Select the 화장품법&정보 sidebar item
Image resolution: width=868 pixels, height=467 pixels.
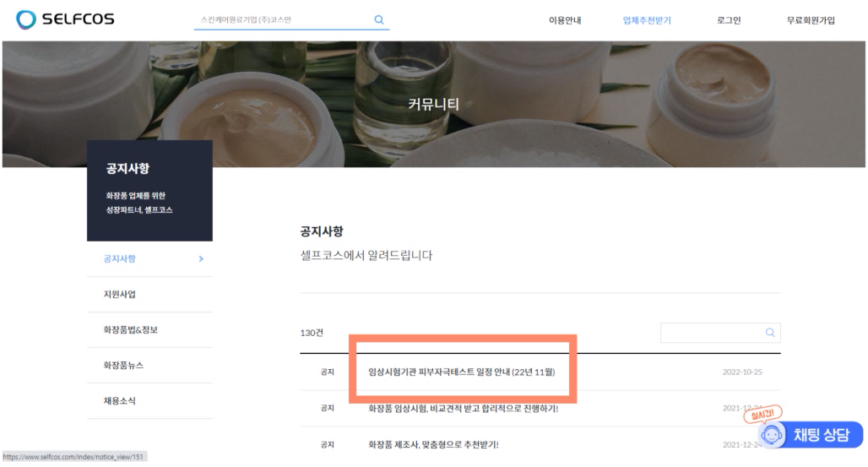[125, 330]
